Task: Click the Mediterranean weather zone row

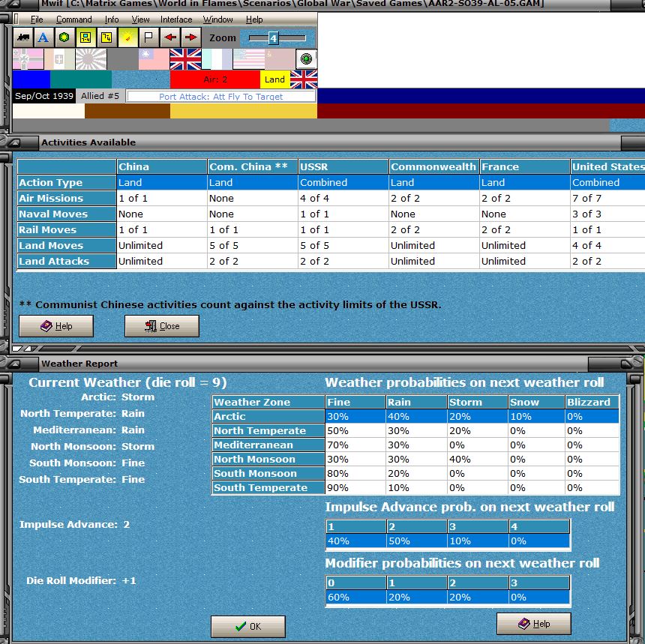Action: point(415,445)
